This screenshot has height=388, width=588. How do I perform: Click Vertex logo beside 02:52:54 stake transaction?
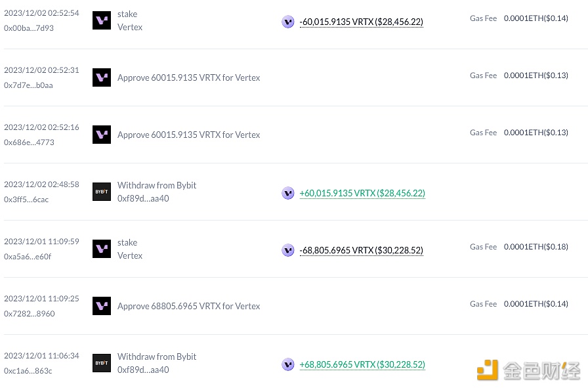102,20
